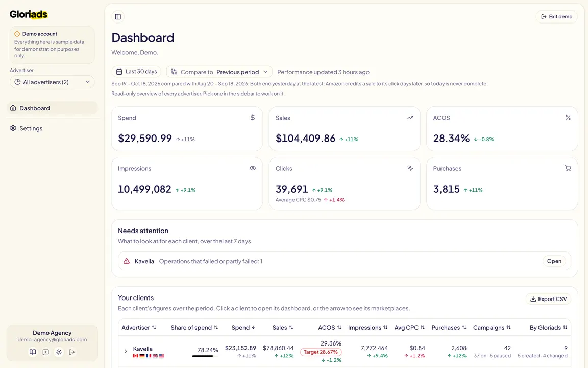Sort table by By Gloriads column
The width and height of the screenshot is (588, 368).
[548, 328]
